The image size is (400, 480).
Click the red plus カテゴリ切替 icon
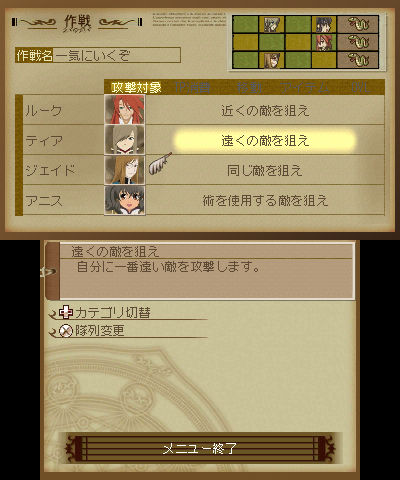pyautogui.click(x=66, y=312)
